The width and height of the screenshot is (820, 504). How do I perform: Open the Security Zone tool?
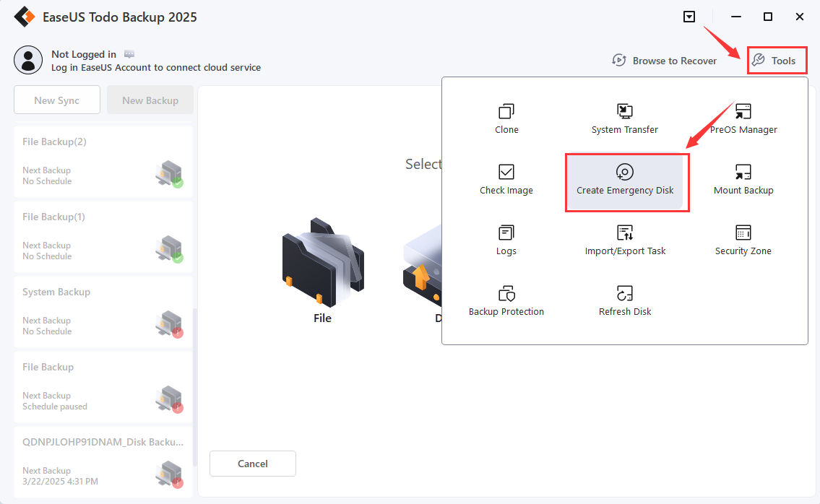click(743, 240)
